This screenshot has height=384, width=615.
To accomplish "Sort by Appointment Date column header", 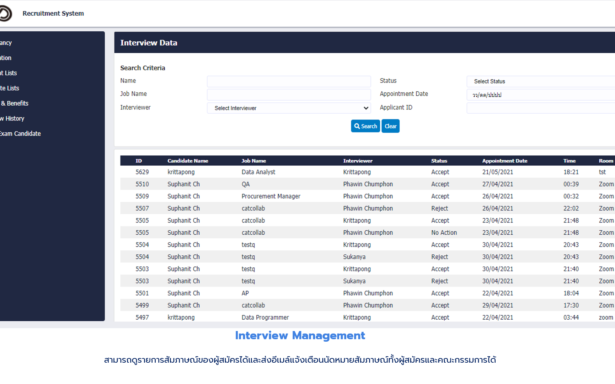I will (504, 161).
